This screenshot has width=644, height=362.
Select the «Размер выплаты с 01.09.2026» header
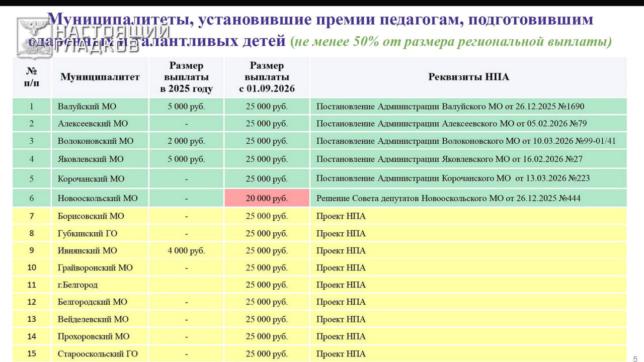[267, 77]
